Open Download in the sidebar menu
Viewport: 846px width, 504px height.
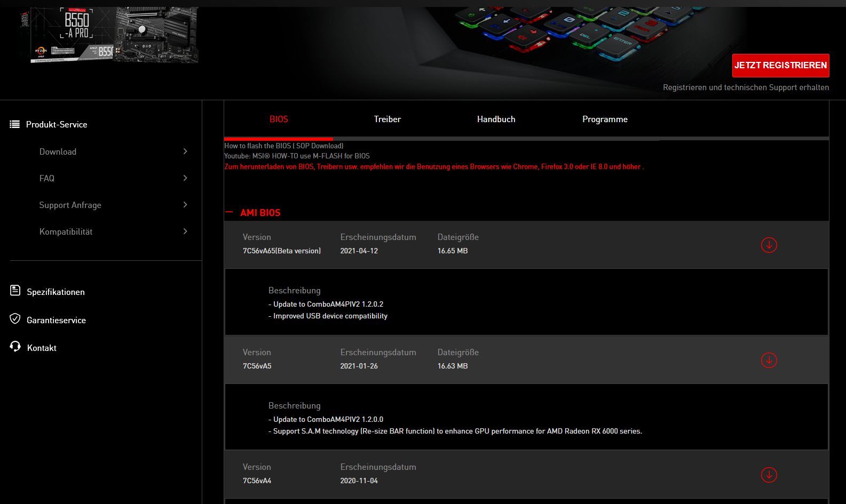pos(58,151)
